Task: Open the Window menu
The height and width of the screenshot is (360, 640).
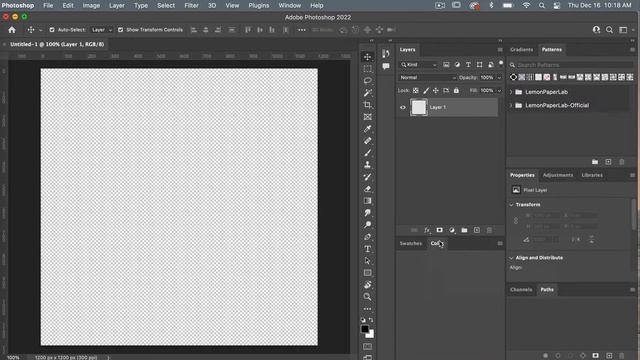Action: [289, 6]
